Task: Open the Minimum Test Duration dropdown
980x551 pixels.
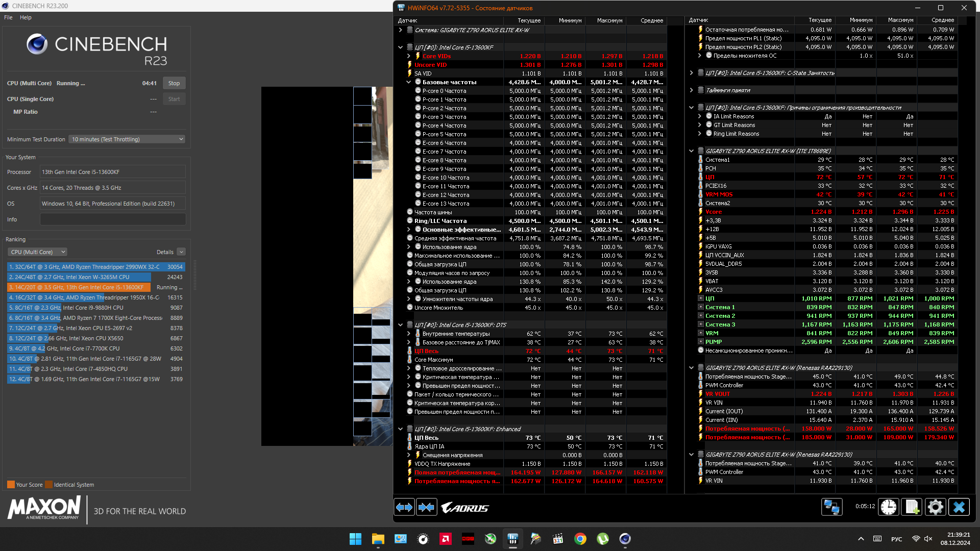Action: [x=127, y=139]
